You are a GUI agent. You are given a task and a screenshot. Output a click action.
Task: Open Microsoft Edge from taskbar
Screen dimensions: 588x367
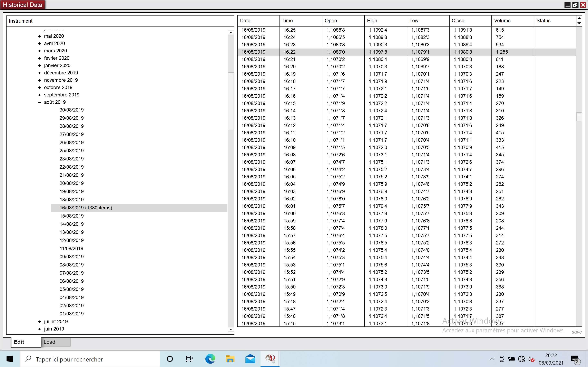(x=210, y=359)
